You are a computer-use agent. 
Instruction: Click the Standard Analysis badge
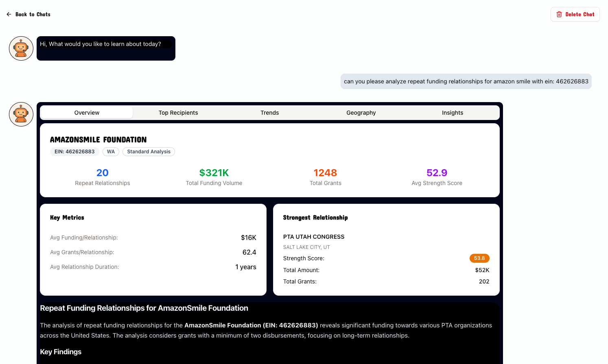tap(149, 152)
